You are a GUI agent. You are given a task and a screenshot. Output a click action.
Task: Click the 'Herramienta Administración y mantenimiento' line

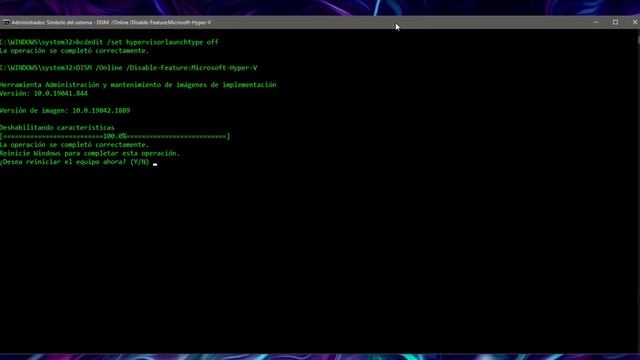click(x=138, y=85)
